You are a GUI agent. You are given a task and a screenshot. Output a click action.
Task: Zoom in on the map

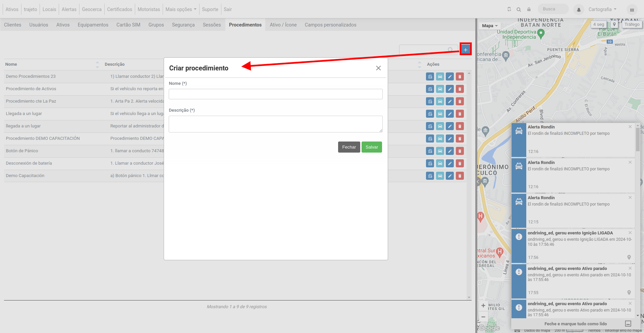click(483, 306)
